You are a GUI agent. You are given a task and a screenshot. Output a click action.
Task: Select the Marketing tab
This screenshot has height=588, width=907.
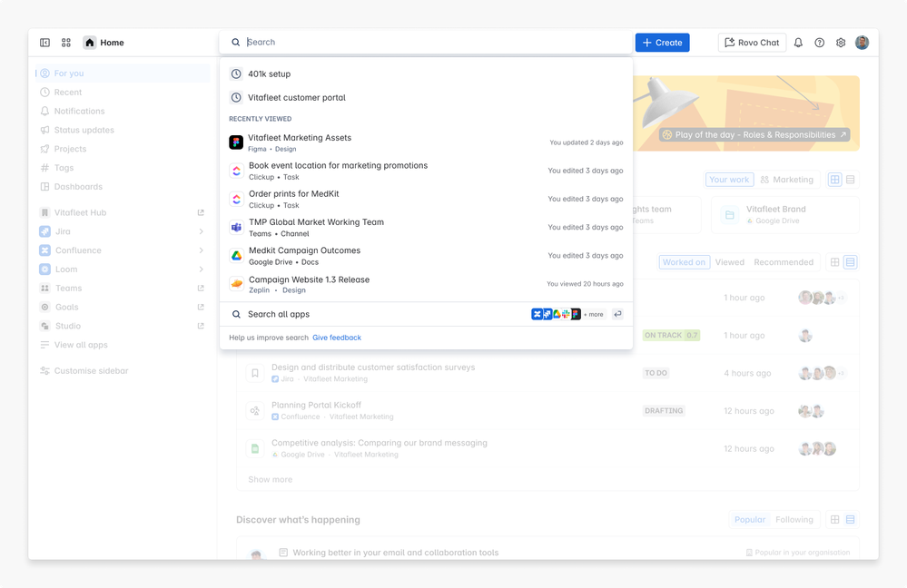(x=786, y=180)
